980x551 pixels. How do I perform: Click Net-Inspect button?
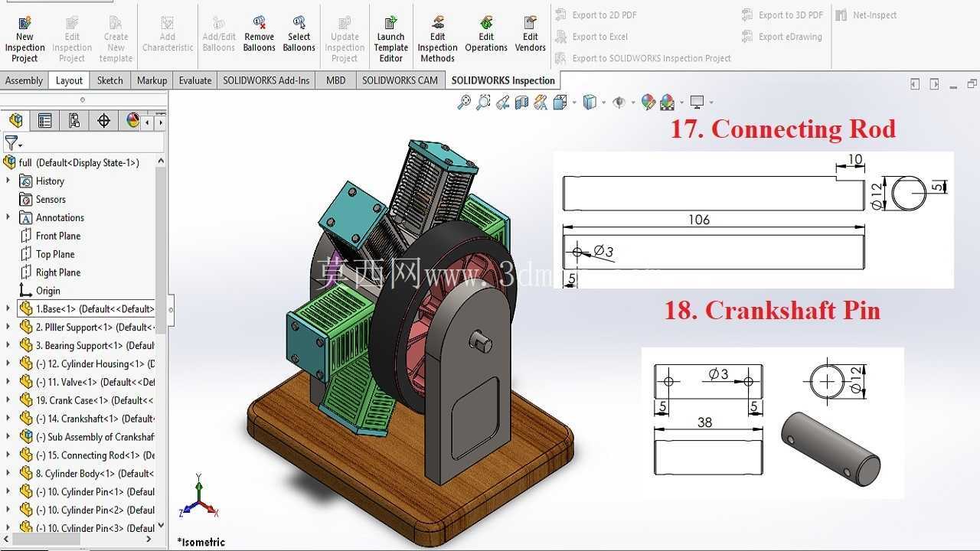[866, 15]
